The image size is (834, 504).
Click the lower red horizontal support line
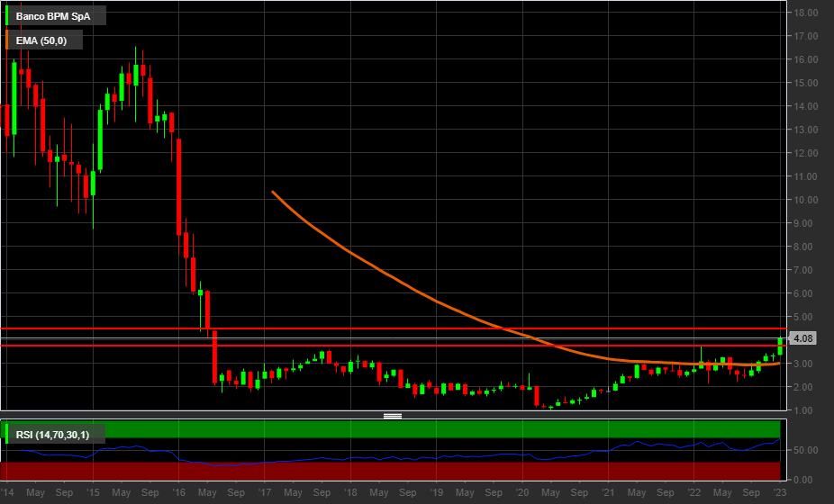tap(394, 346)
